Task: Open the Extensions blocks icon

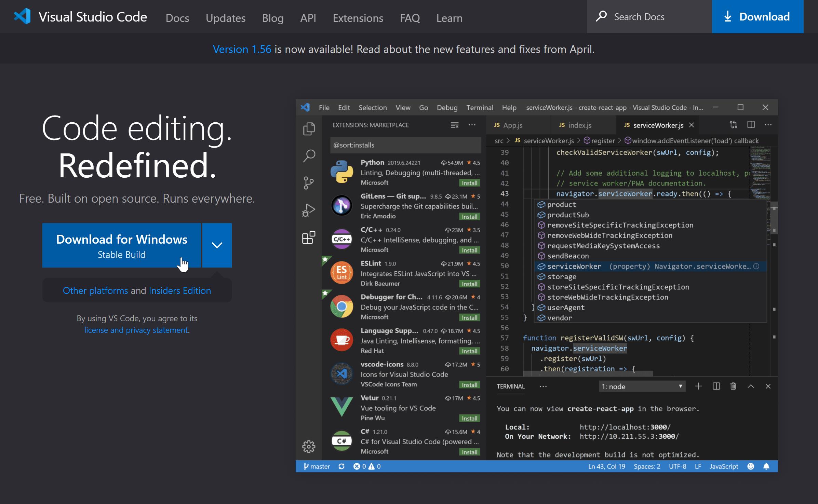Action: click(308, 237)
